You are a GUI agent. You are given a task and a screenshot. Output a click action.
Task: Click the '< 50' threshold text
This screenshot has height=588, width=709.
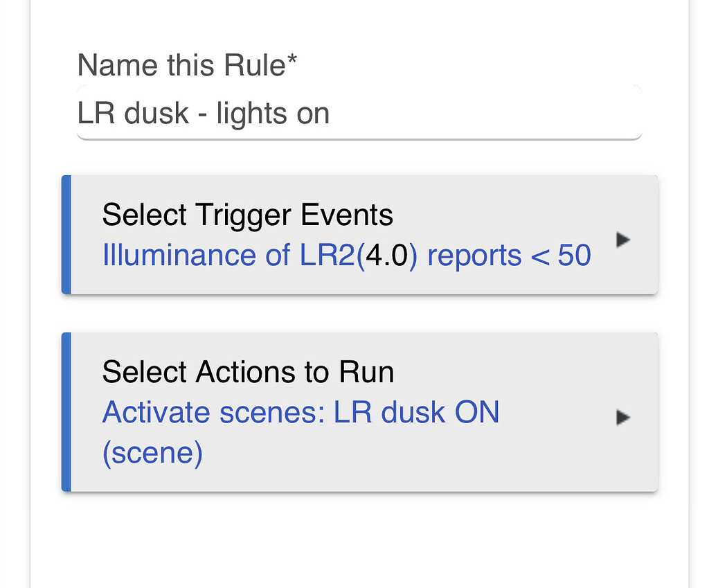click(561, 255)
